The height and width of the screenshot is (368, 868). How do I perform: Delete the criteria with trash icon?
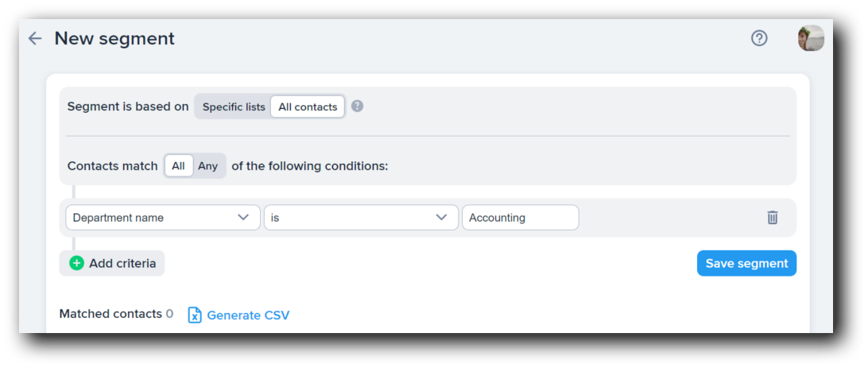pyautogui.click(x=772, y=218)
